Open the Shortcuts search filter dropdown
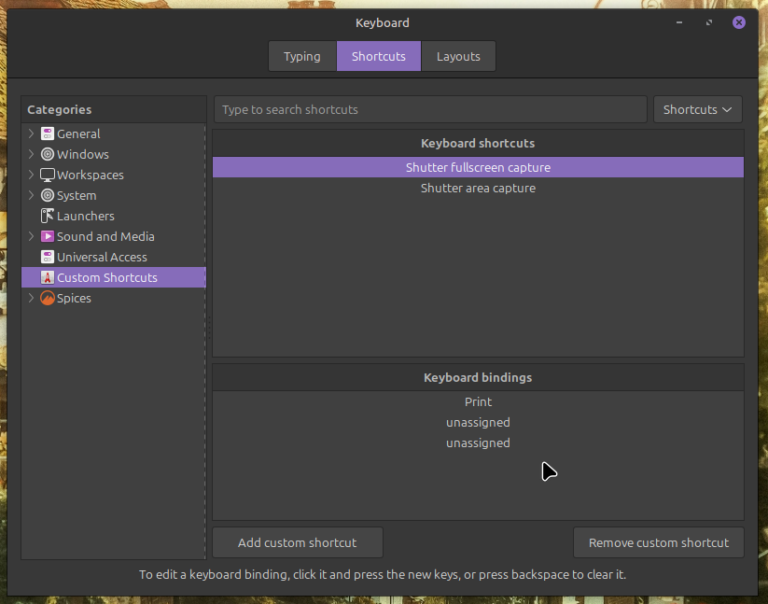768x604 pixels. pos(697,109)
